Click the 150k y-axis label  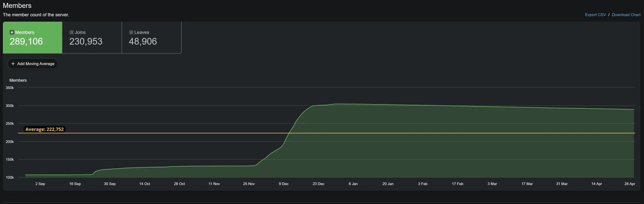[x=10, y=159]
